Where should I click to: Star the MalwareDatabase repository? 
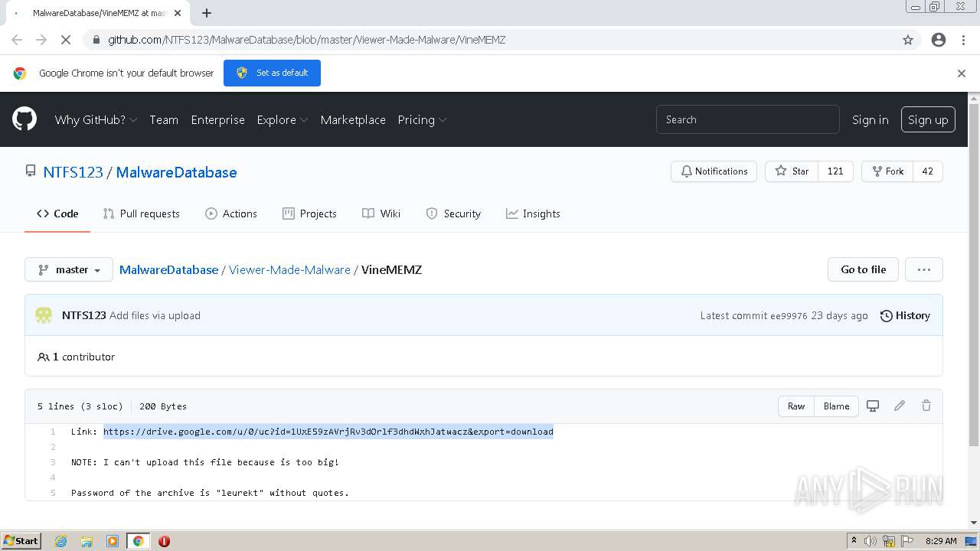click(x=792, y=171)
